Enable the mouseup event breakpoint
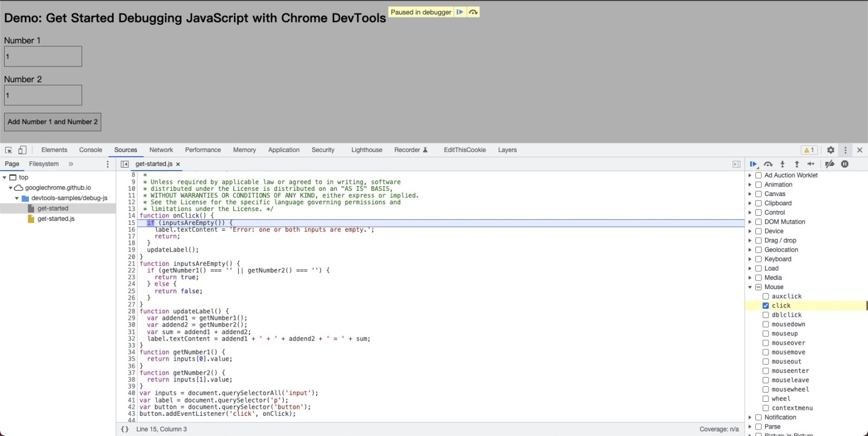868x436 pixels. (x=766, y=334)
